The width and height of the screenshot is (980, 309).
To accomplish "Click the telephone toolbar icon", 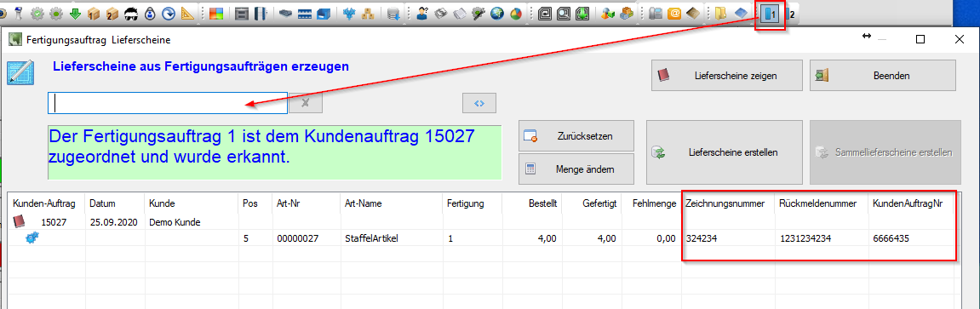I will click(656, 13).
